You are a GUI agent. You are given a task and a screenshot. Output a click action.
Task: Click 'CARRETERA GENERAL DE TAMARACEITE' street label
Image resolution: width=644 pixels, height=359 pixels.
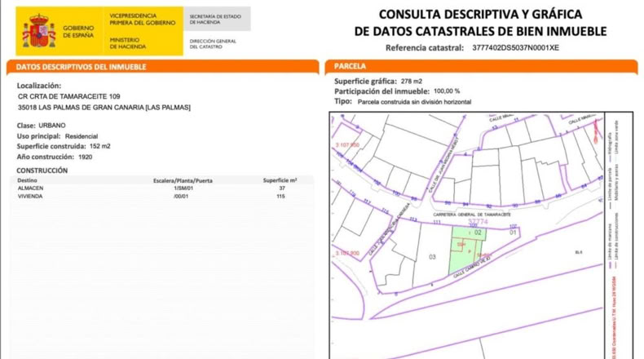[472, 215]
